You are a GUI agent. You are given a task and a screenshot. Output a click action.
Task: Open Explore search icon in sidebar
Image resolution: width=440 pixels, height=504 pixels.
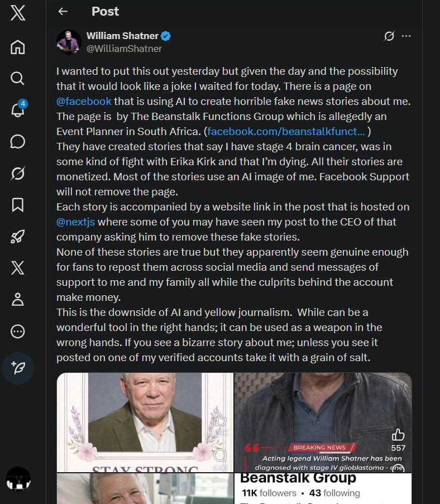pyautogui.click(x=18, y=79)
